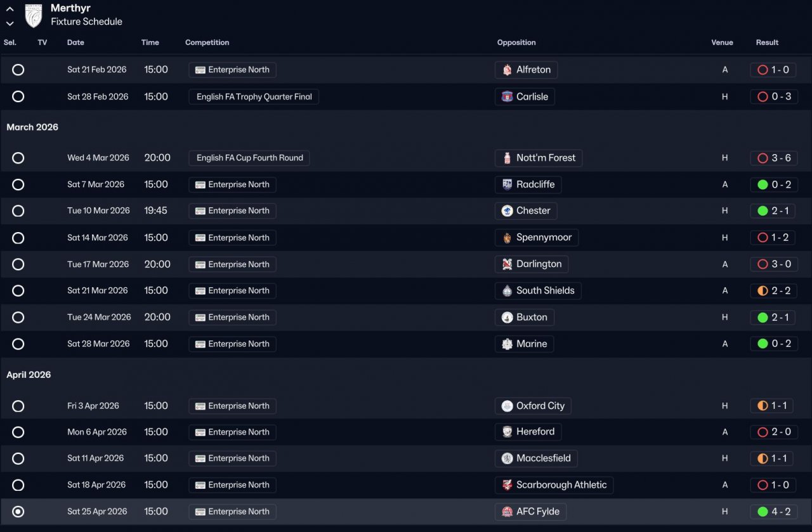Click the date Fri 3 Apr 2026
812x532 pixels.
(x=93, y=406)
